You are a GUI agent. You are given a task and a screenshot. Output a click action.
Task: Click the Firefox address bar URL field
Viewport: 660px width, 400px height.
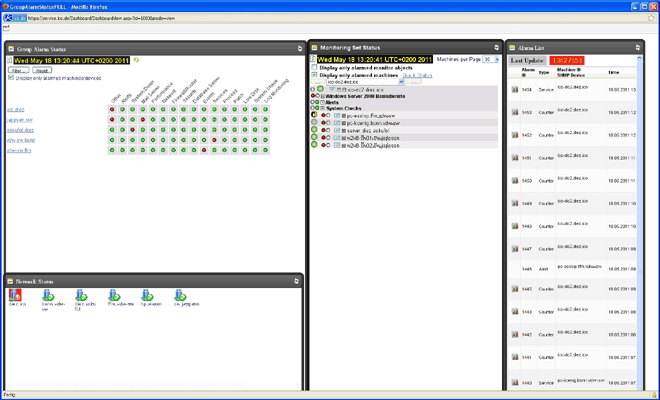pos(337,18)
